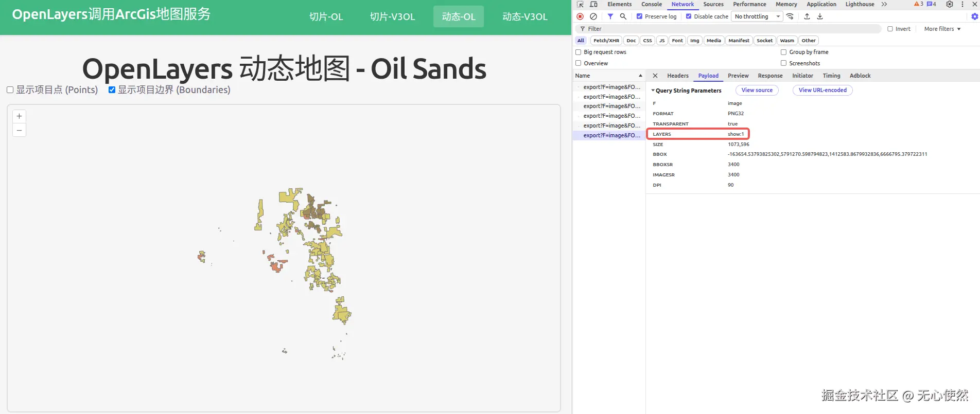Show more DevTools tabs chevron
The image size is (980, 414).
884,4
